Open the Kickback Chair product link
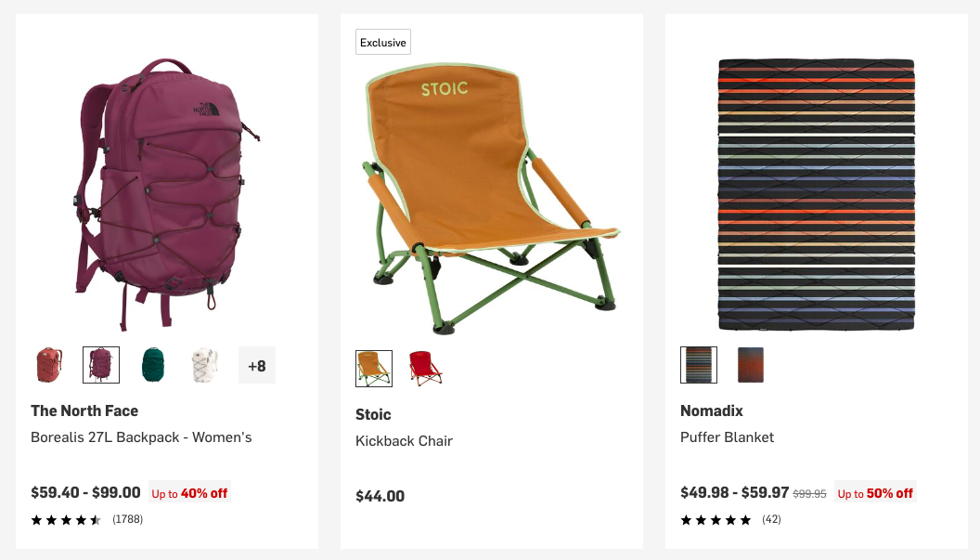Image resolution: width=980 pixels, height=560 pixels. [404, 441]
